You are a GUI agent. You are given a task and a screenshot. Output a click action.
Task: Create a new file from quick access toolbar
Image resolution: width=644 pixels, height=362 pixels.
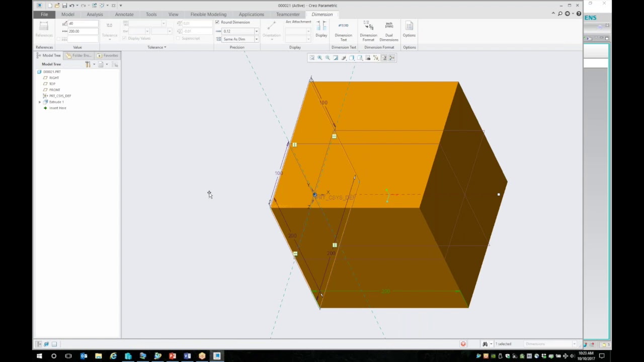pos(49,6)
